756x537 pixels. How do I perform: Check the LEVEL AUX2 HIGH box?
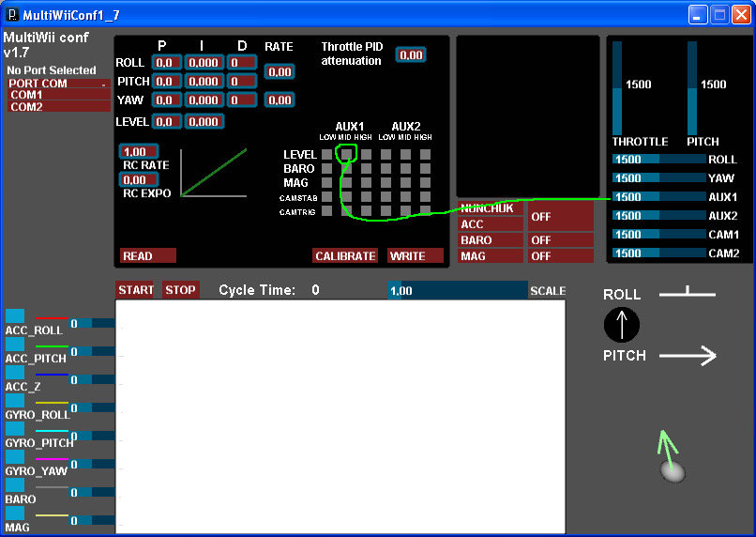pos(425,154)
